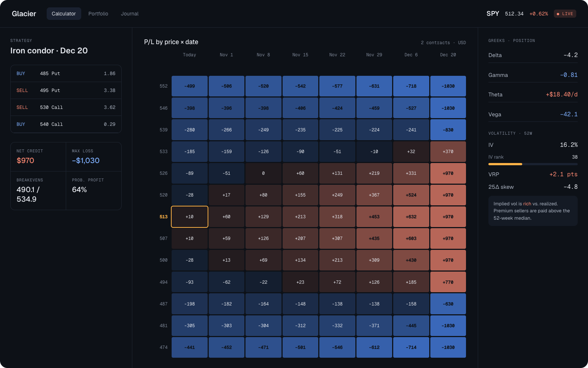Click the 64% probability of profit
The width and height of the screenshot is (588, 368).
click(79, 190)
